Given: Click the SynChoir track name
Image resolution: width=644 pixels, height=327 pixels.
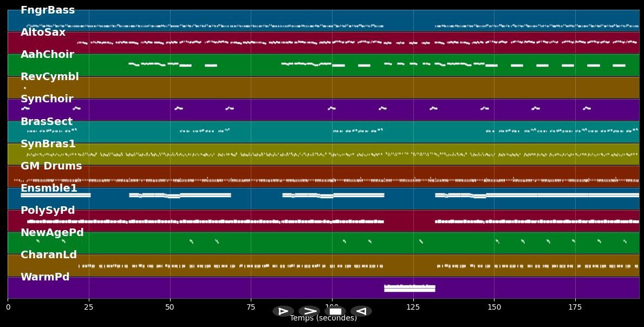Looking at the screenshot, I should [x=47, y=99].
